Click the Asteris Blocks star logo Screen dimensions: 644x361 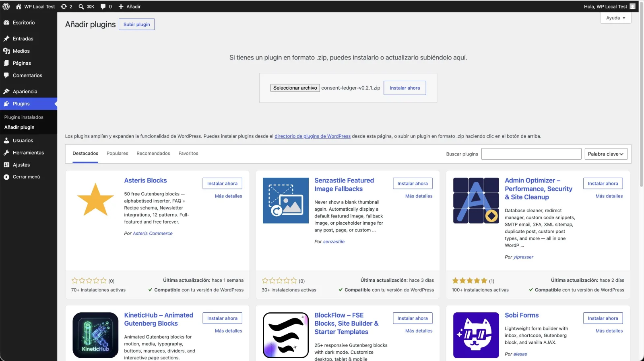point(95,200)
